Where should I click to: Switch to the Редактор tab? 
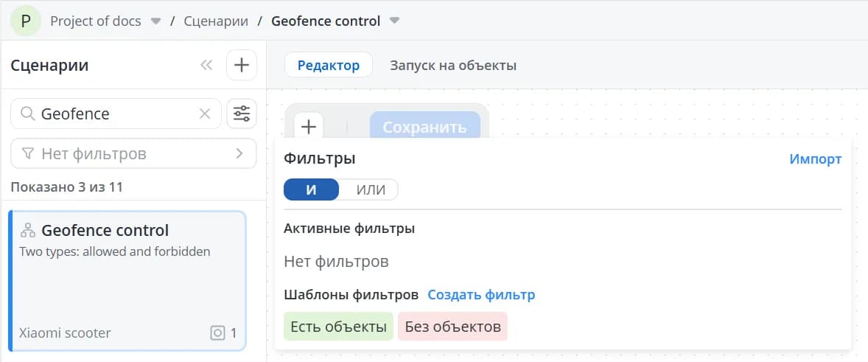pyautogui.click(x=329, y=66)
